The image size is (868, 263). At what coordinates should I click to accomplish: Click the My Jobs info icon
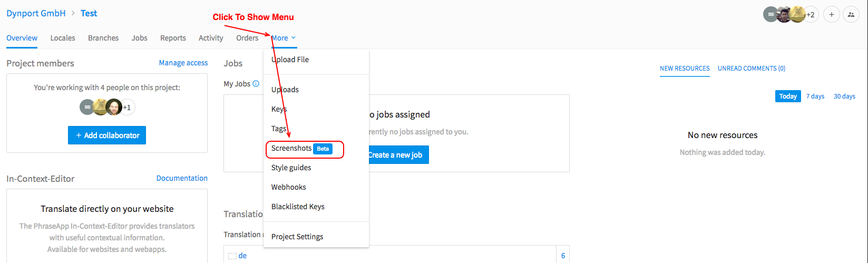(x=256, y=83)
